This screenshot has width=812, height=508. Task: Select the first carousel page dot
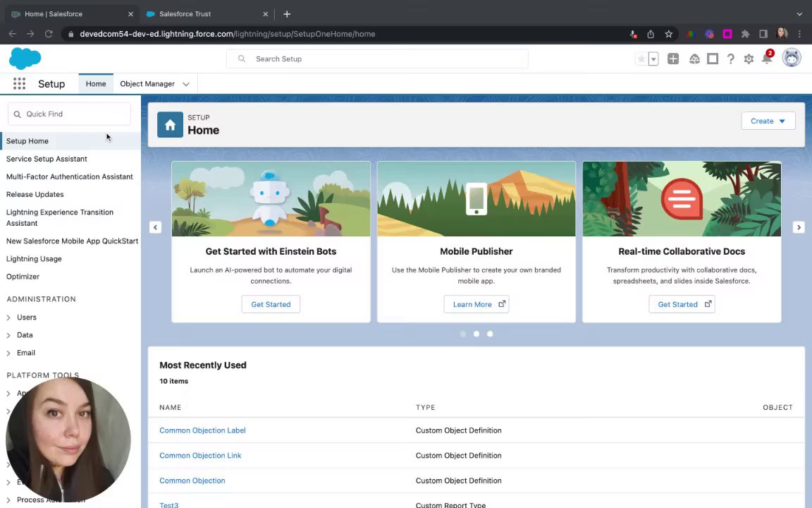click(x=463, y=334)
